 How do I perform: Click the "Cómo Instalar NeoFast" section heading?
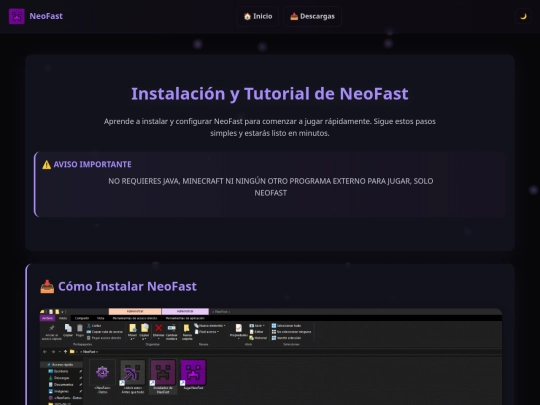pos(118,286)
